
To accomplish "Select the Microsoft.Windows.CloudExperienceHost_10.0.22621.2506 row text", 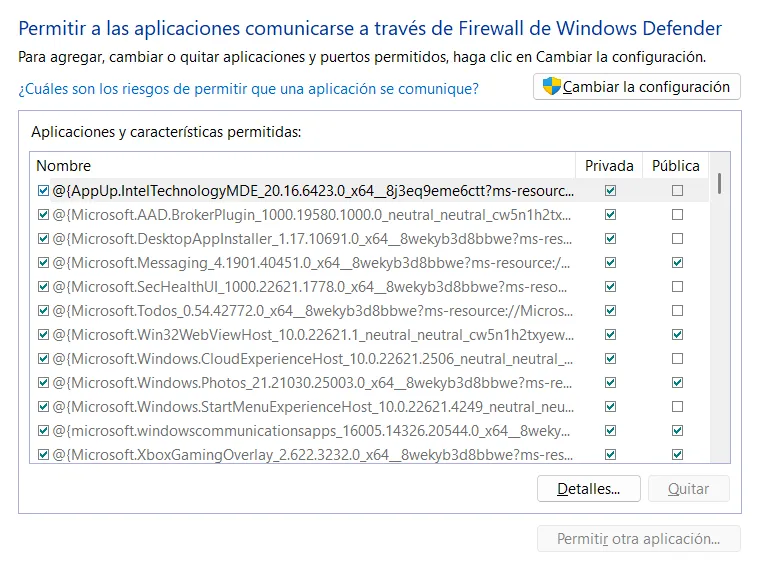I will click(x=312, y=359).
